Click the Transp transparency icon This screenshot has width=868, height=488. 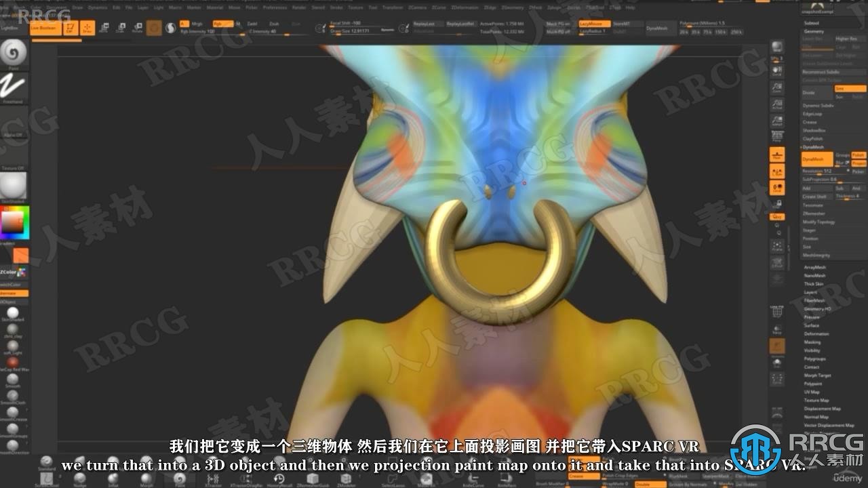pyautogui.click(x=777, y=329)
